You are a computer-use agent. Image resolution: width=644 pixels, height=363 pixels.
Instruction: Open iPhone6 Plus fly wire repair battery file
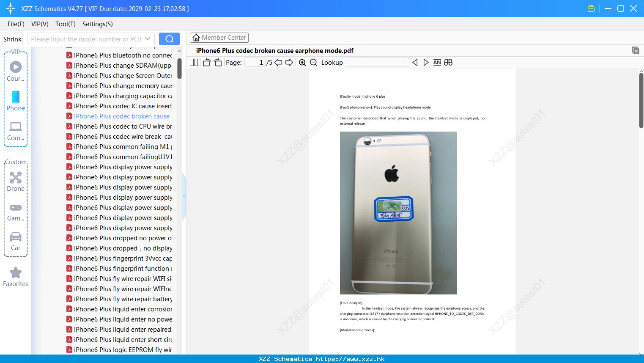119,299
